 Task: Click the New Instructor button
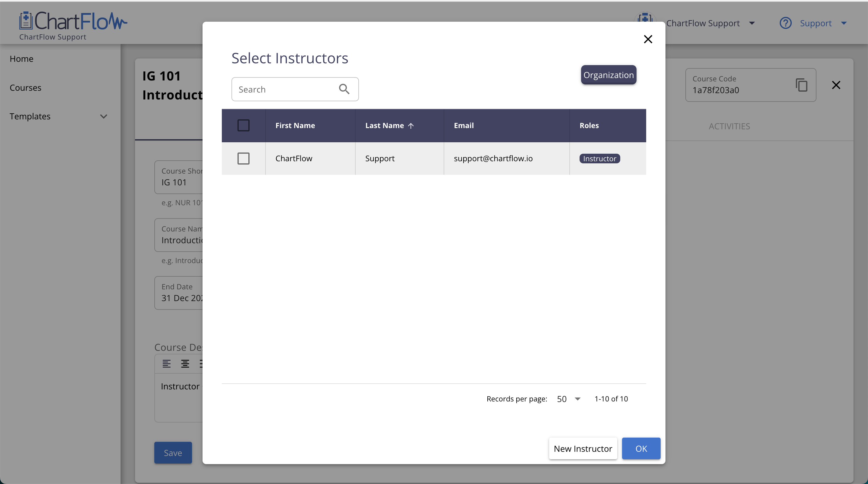583,448
